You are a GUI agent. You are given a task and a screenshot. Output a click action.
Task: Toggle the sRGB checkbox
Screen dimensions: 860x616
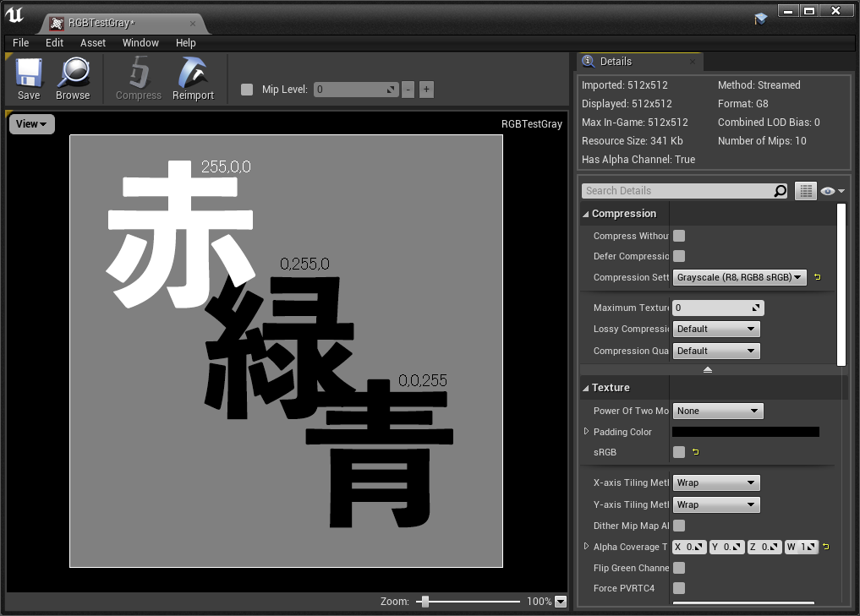pyautogui.click(x=679, y=452)
